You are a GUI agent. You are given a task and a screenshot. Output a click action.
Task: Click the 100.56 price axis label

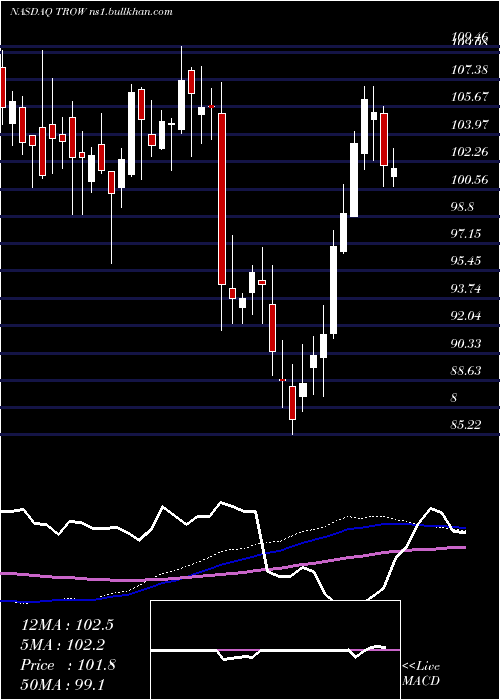point(470,179)
